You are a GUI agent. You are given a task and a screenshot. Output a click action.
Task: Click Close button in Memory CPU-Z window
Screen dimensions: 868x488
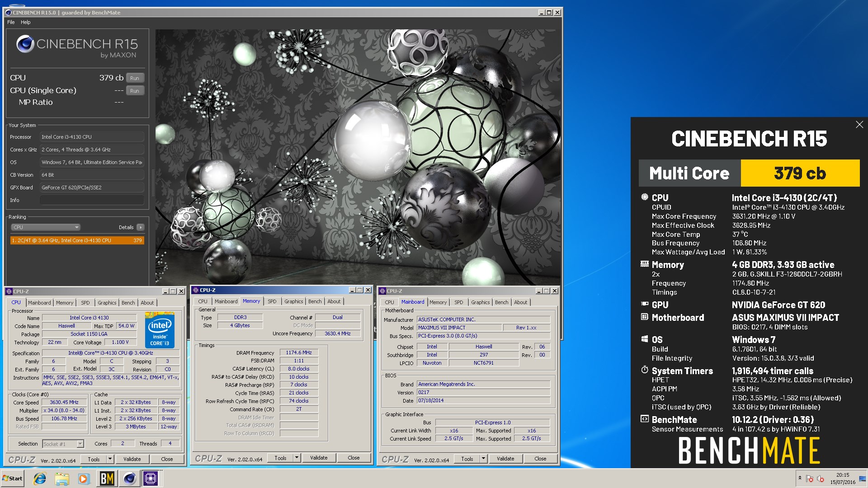coord(354,458)
